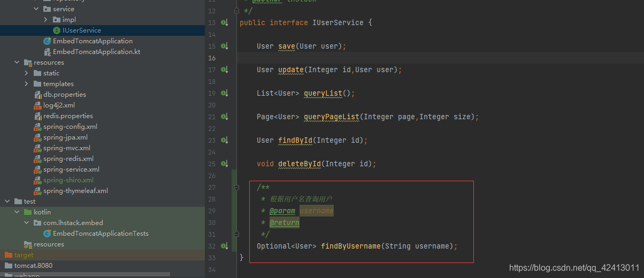Click the templates folder icon
Screen dimensions: 644x278
pos(37,84)
